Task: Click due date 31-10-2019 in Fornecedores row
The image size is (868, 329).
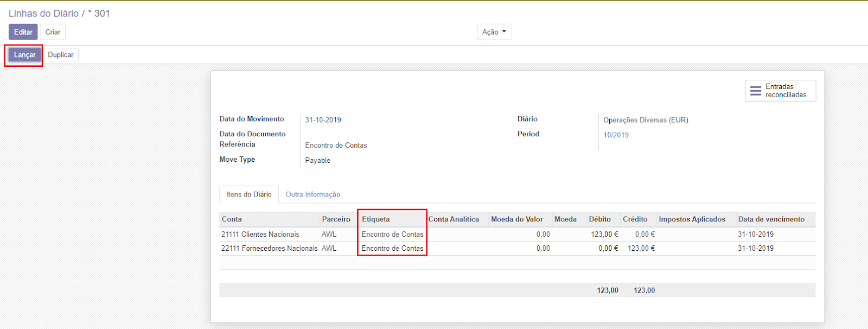Action: (x=756, y=249)
